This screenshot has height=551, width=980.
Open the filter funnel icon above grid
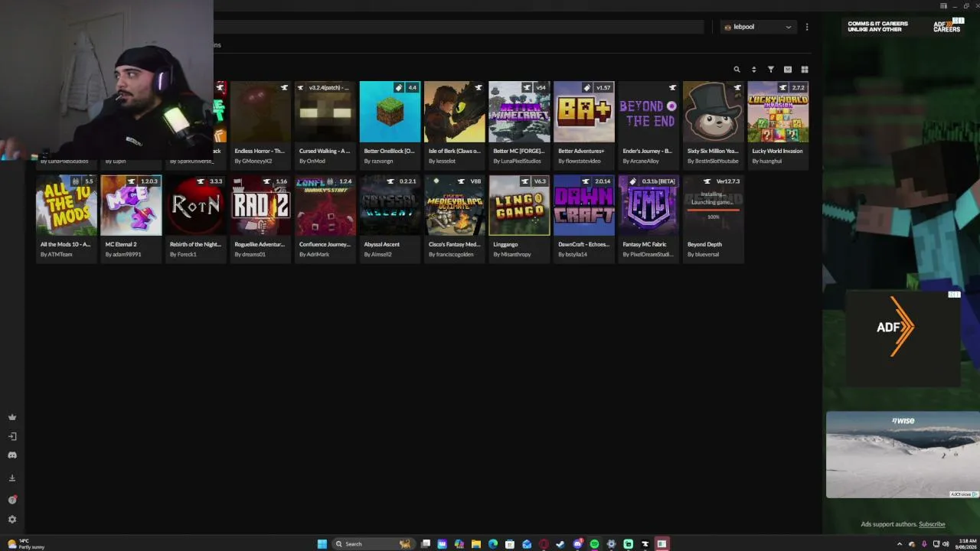pyautogui.click(x=771, y=70)
